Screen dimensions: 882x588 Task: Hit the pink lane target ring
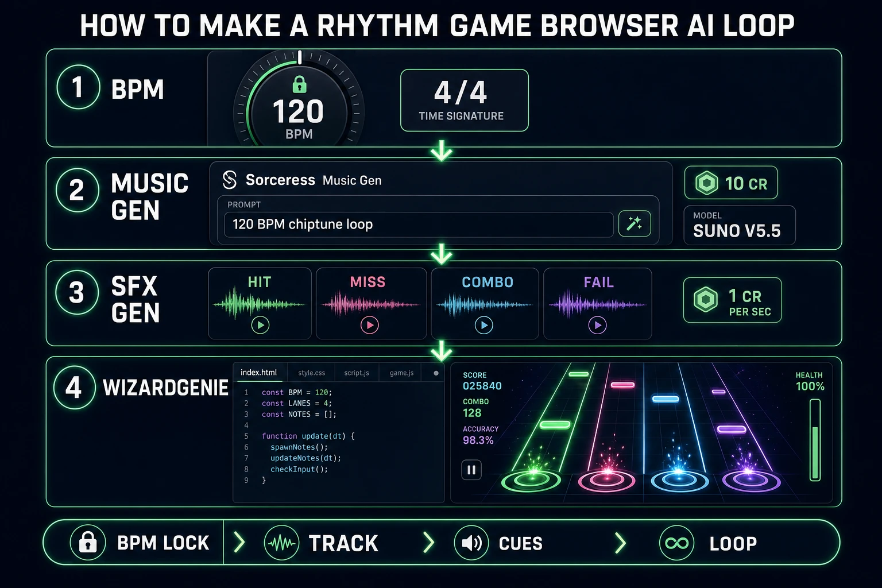tap(607, 480)
